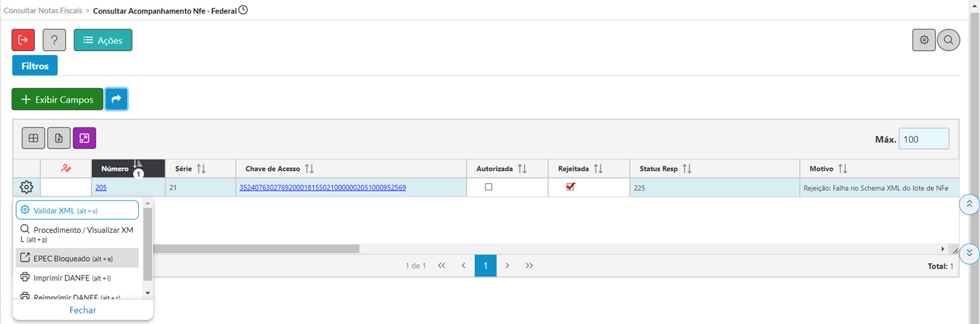
Task: Click the Exibir Campos button
Action: [57, 99]
